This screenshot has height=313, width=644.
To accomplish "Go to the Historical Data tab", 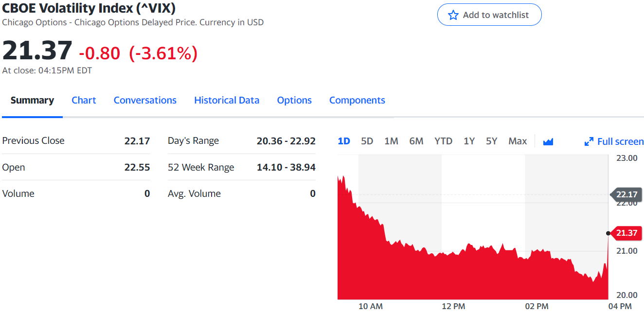I will point(227,100).
